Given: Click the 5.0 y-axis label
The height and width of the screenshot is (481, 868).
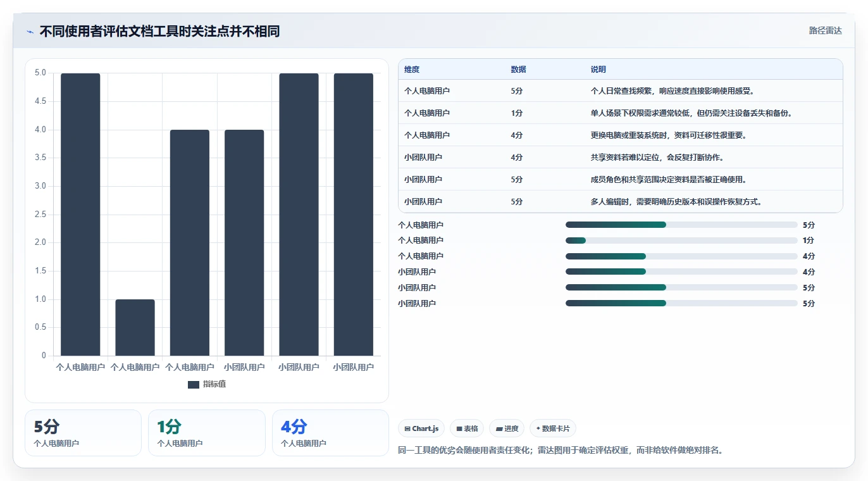Looking at the screenshot, I should tap(40, 73).
